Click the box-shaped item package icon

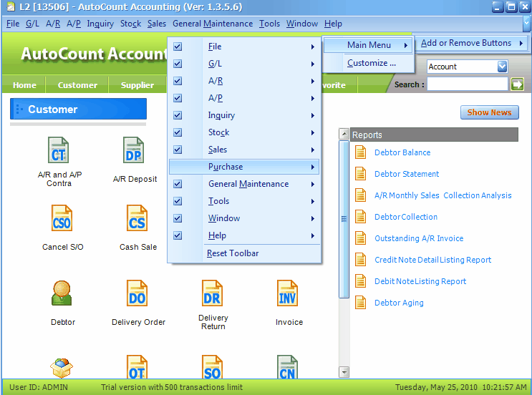62,368
